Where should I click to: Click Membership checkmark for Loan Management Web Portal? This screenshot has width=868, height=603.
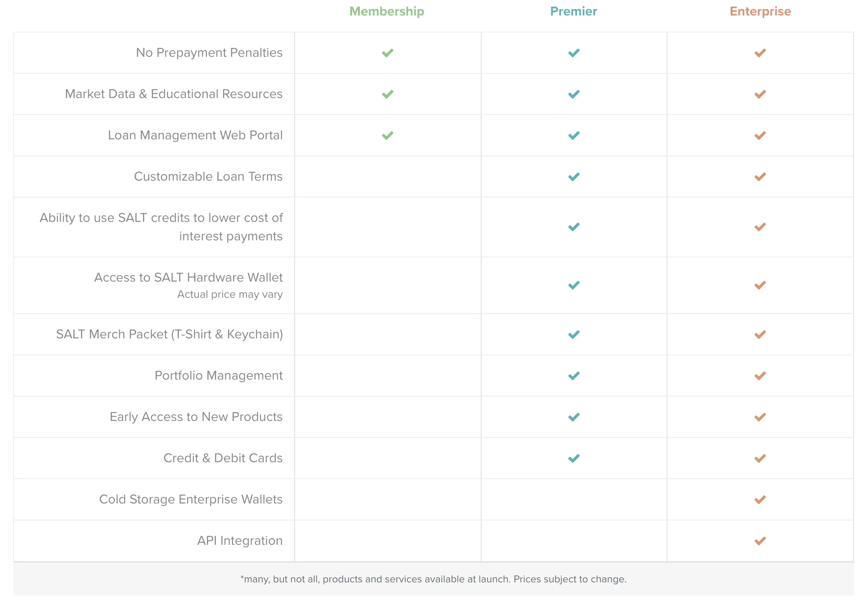387,135
